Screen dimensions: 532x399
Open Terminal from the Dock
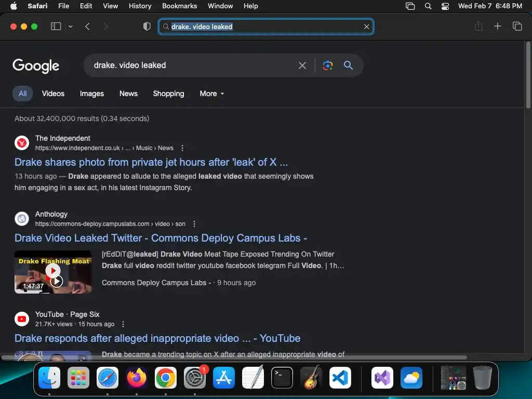click(282, 378)
